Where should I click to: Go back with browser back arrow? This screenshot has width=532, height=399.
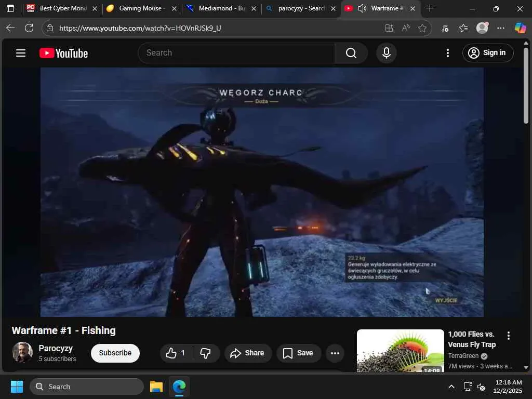10,28
